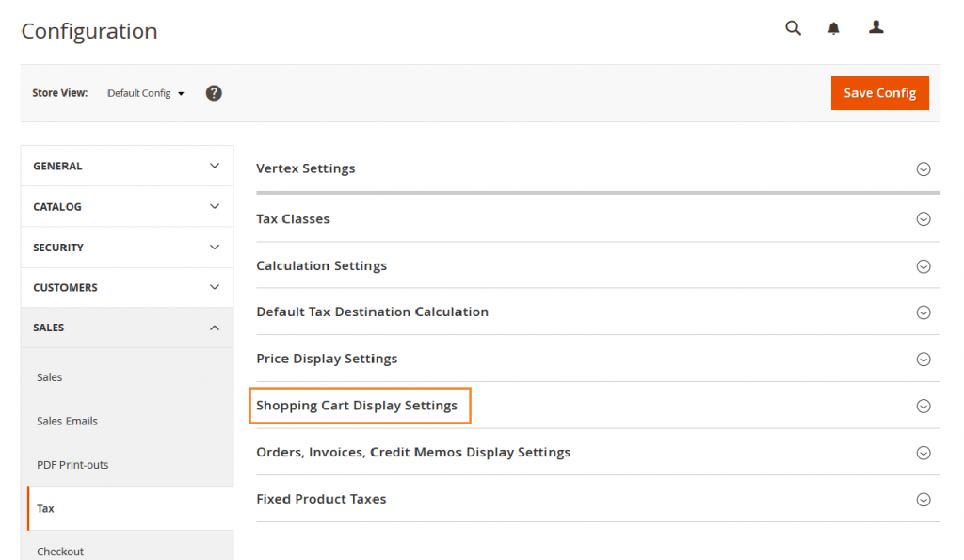The width and height of the screenshot is (964, 560).
Task: Select Sales Emails in the sidebar
Action: (67, 421)
